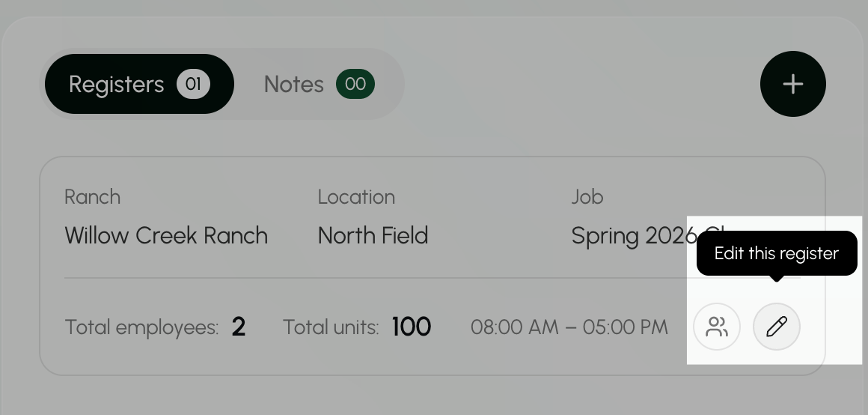The height and width of the screenshot is (415, 868).
Task: Click the 01 count badge on Registers
Action: click(x=193, y=84)
